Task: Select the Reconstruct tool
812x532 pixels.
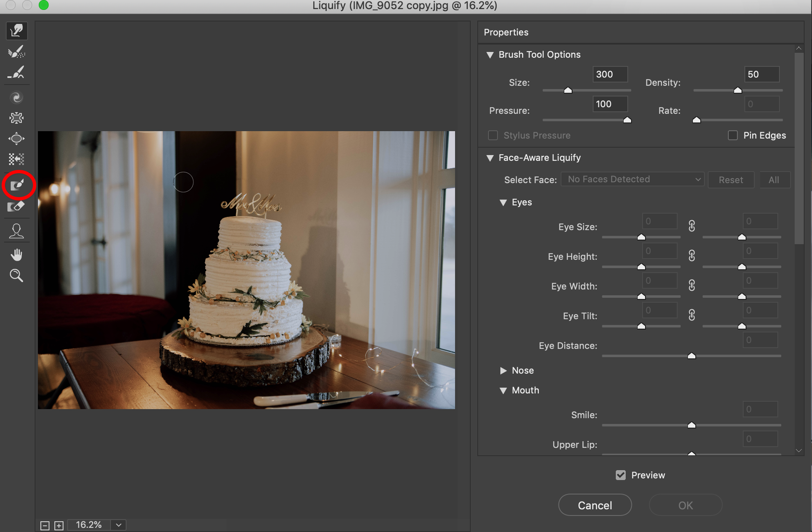Action: 17,52
